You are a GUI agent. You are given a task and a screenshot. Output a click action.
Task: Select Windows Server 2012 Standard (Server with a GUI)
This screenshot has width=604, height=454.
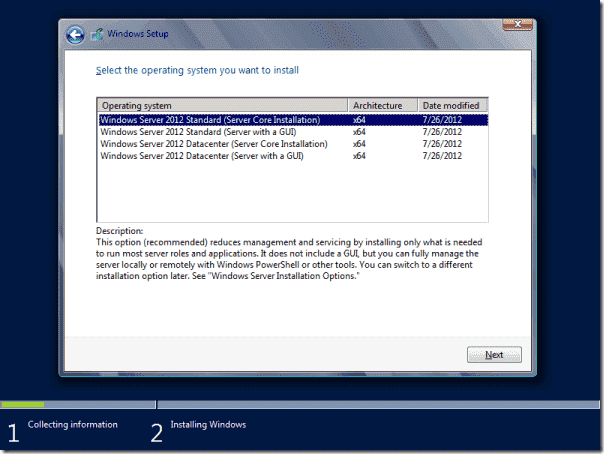click(293, 132)
